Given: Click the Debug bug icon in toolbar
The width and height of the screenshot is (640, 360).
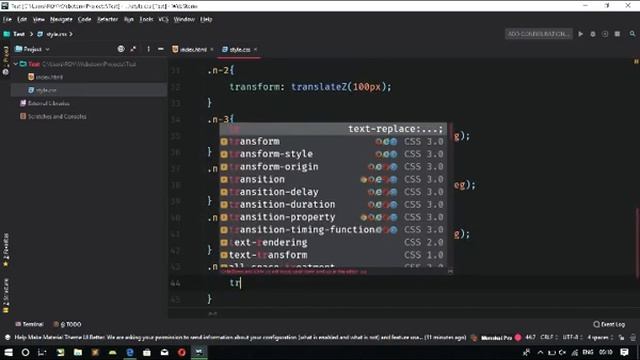Looking at the screenshot, I should click(593, 34).
